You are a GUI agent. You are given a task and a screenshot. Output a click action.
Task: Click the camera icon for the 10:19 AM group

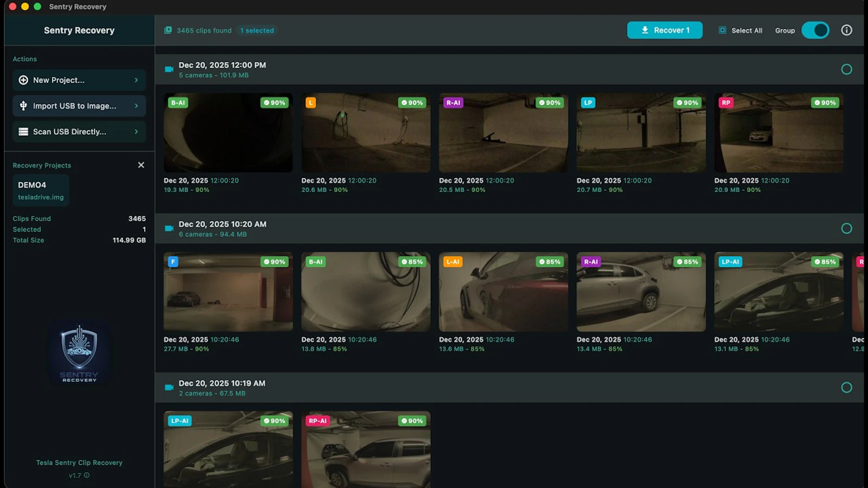[169, 387]
